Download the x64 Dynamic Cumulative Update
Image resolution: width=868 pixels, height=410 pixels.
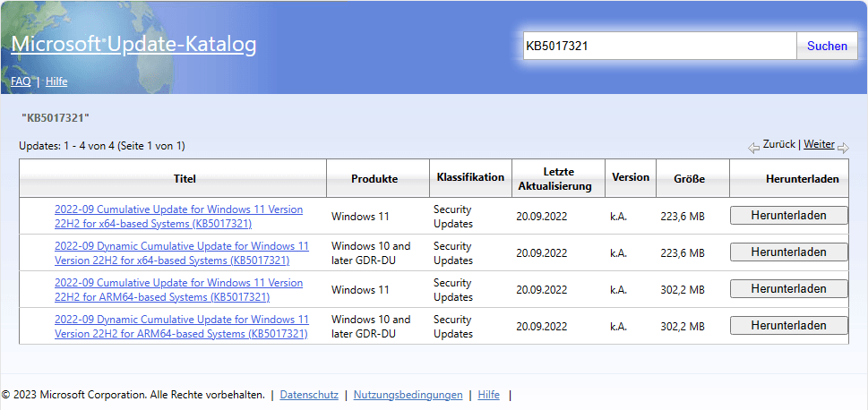click(x=789, y=252)
